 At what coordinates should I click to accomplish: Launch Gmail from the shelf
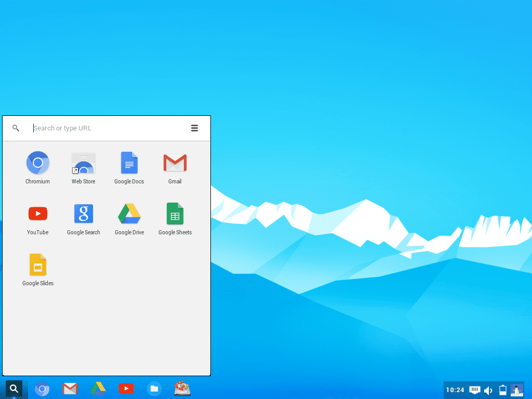tap(70, 388)
